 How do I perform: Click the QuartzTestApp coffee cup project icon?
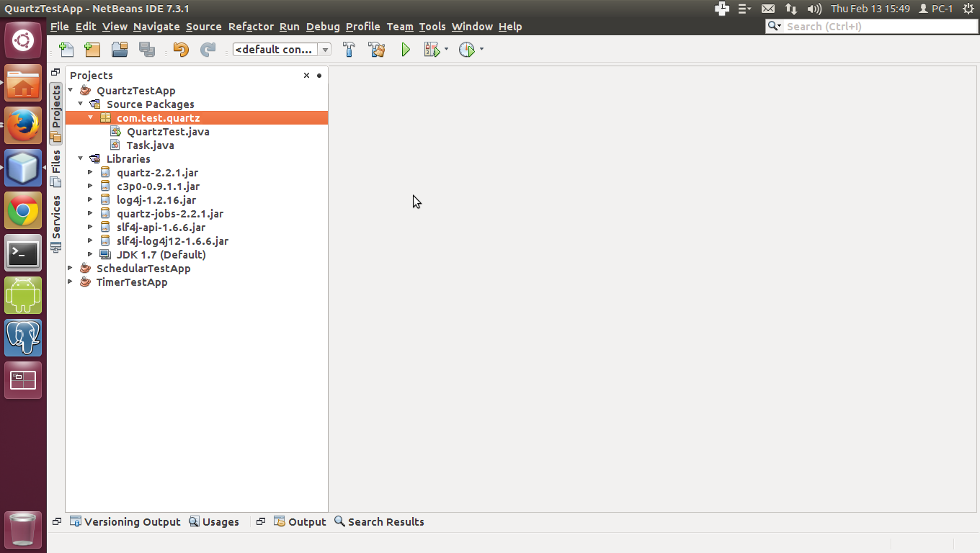pyautogui.click(x=85, y=90)
